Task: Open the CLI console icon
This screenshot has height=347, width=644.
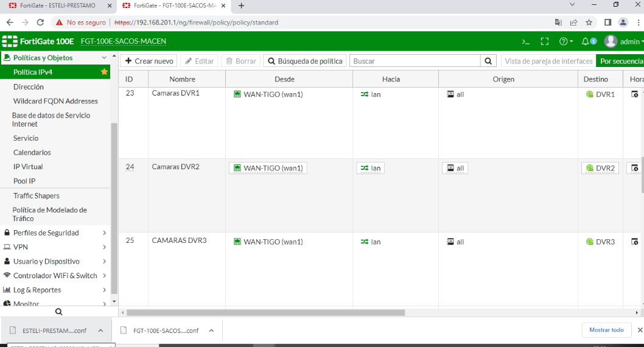Action: point(526,41)
